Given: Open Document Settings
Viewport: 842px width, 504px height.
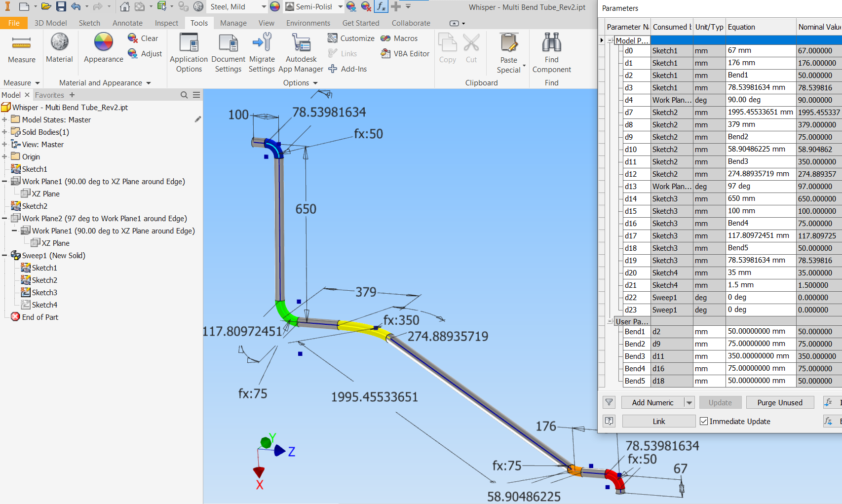Looking at the screenshot, I should tap(228, 53).
